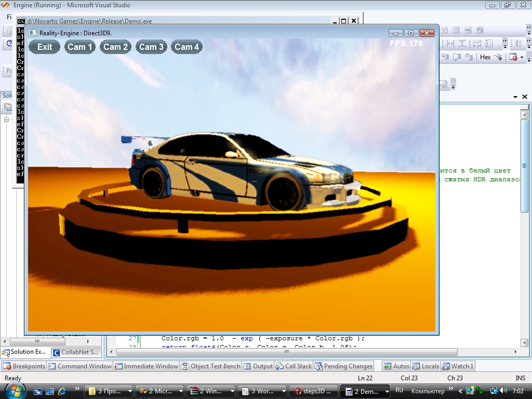Screen dimensions: 532x399
Task: Select the CollabNet tab in the side panel
Action: tap(77, 352)
